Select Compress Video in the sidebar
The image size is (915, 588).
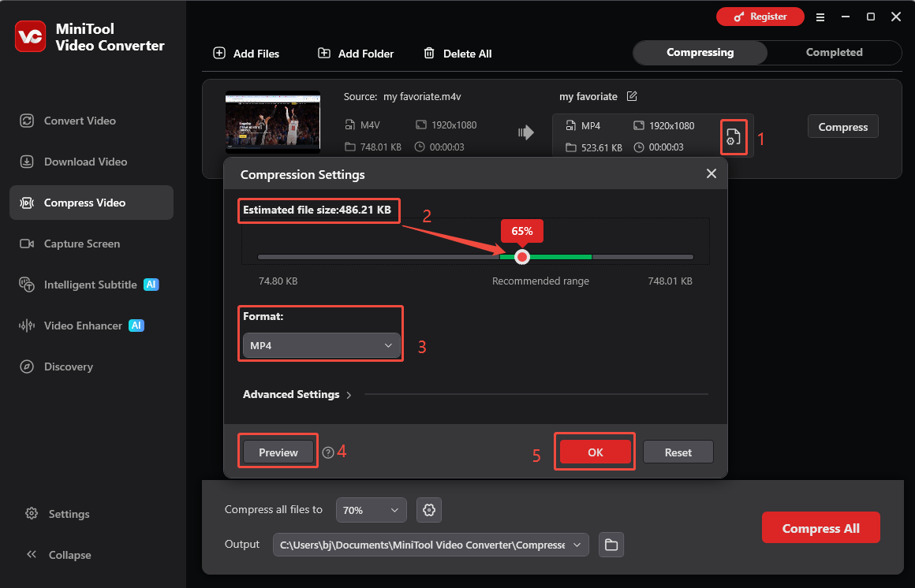click(91, 203)
